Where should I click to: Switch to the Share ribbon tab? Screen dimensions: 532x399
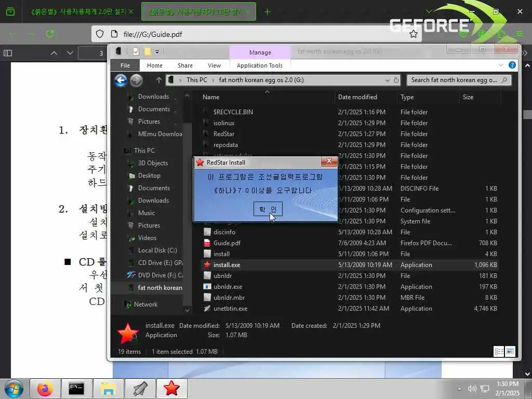pos(185,65)
